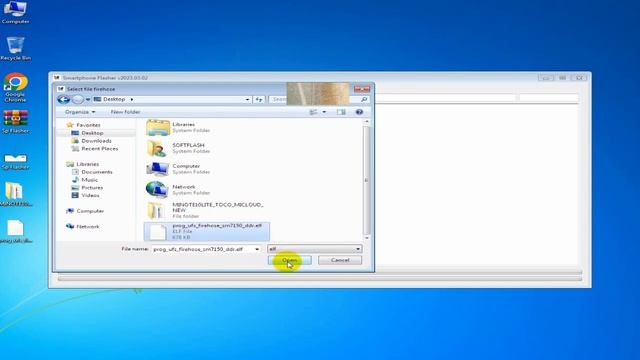This screenshot has height=360, width=640.
Task: Open Videos library in navigation pane
Action: tap(90, 195)
